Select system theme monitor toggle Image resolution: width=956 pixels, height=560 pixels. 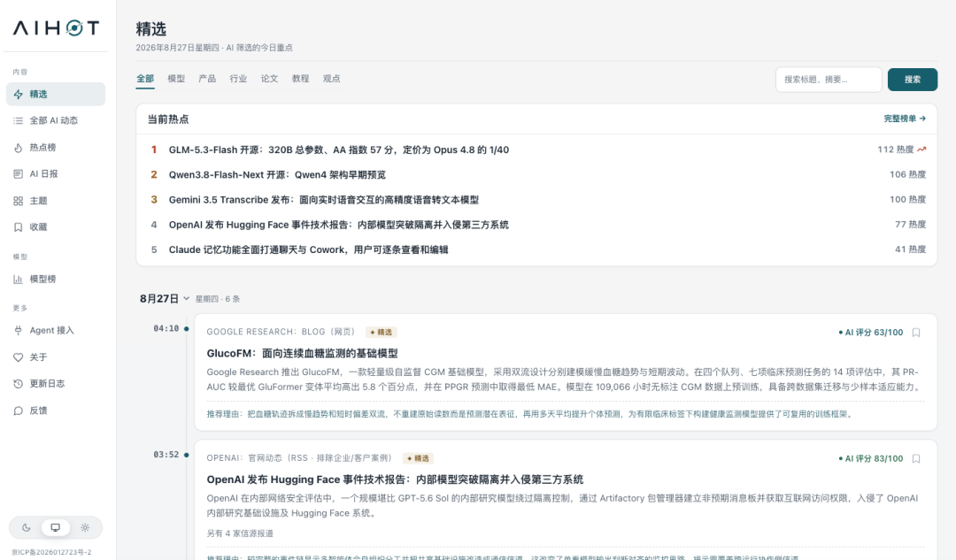tap(56, 527)
